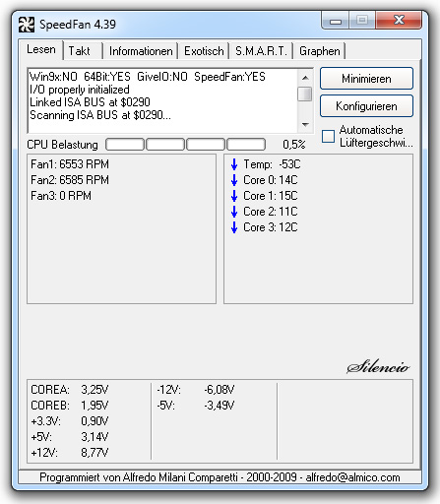
Task: Click the down arrow icon beside Core 1
Action: tap(234, 196)
